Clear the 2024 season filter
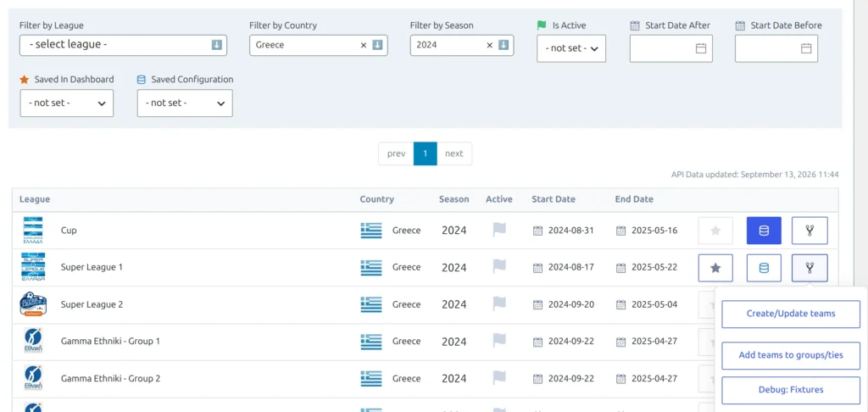 [489, 46]
